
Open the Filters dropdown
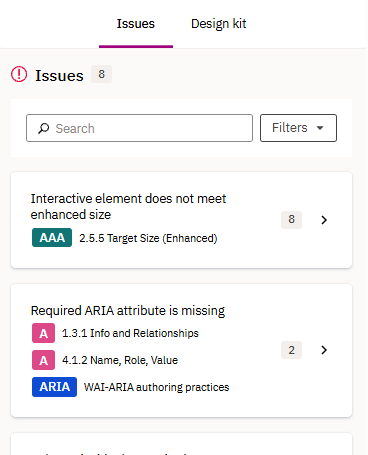click(298, 128)
